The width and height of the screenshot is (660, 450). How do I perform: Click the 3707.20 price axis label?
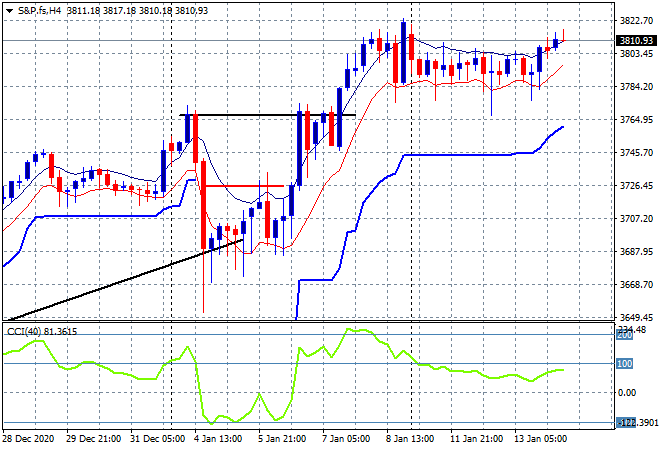(x=636, y=218)
